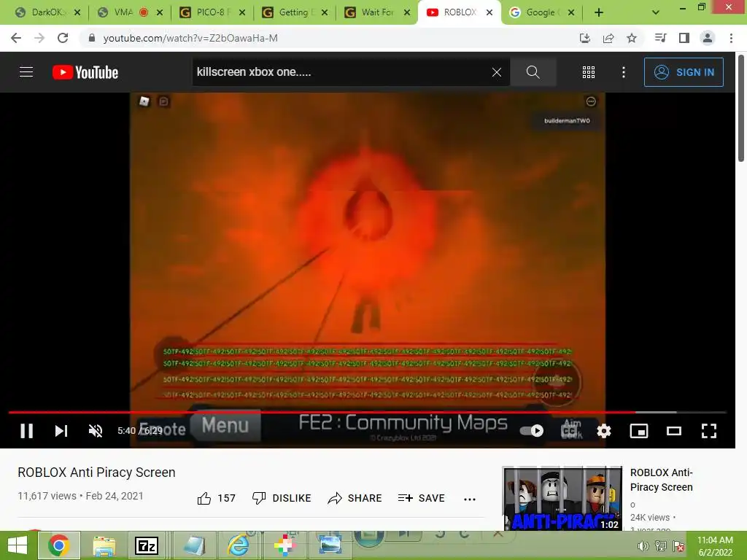The image size is (747, 560).
Task: Go forward in browser history
Action: (39, 38)
